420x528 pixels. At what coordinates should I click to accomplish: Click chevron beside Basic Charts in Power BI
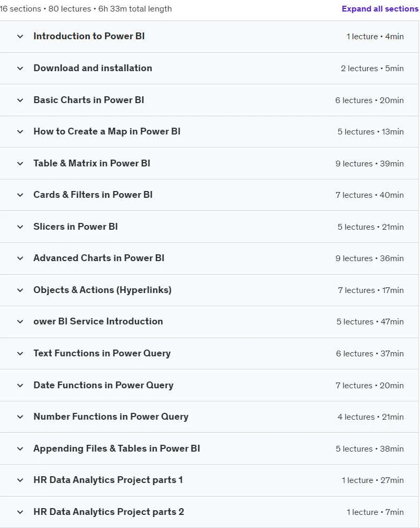coord(20,100)
